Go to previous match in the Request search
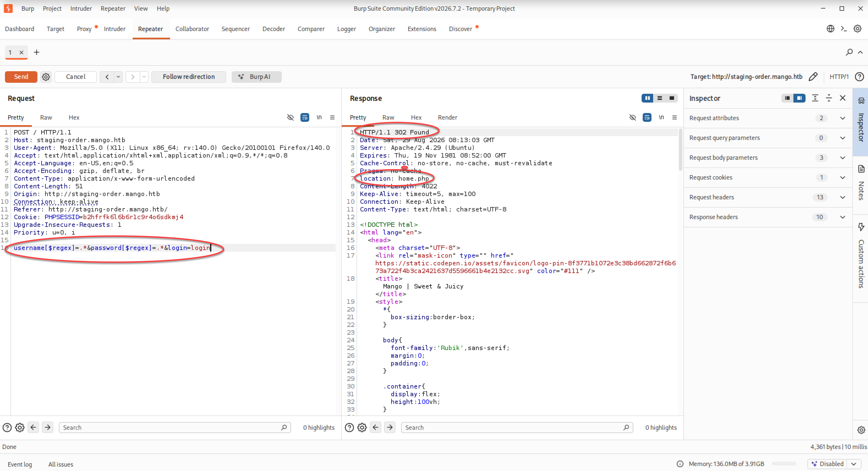868x471 pixels. click(33, 428)
